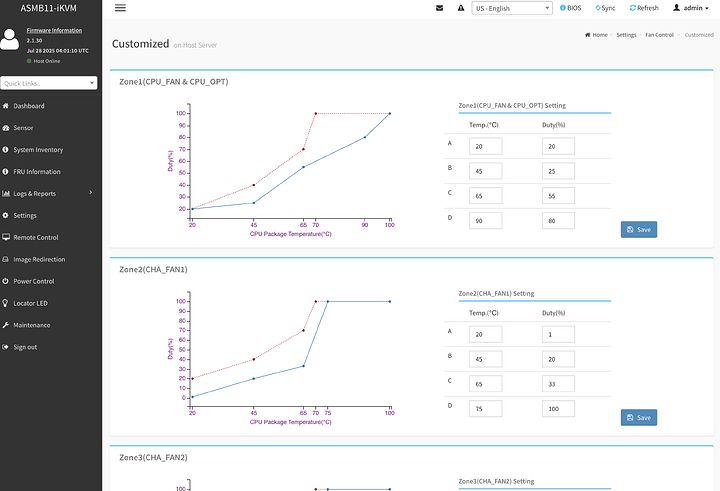Open Power Control from the sidebar
720x491 pixels.
[x=34, y=281]
